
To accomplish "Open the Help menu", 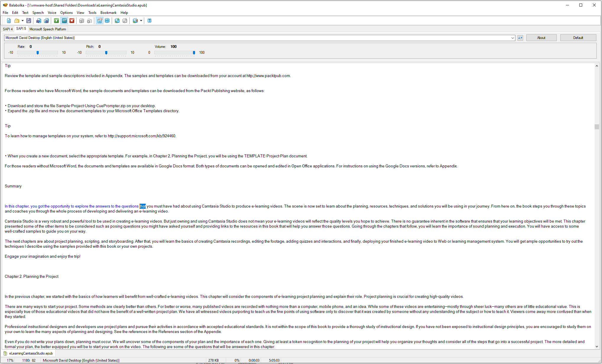I will click(x=124, y=13).
